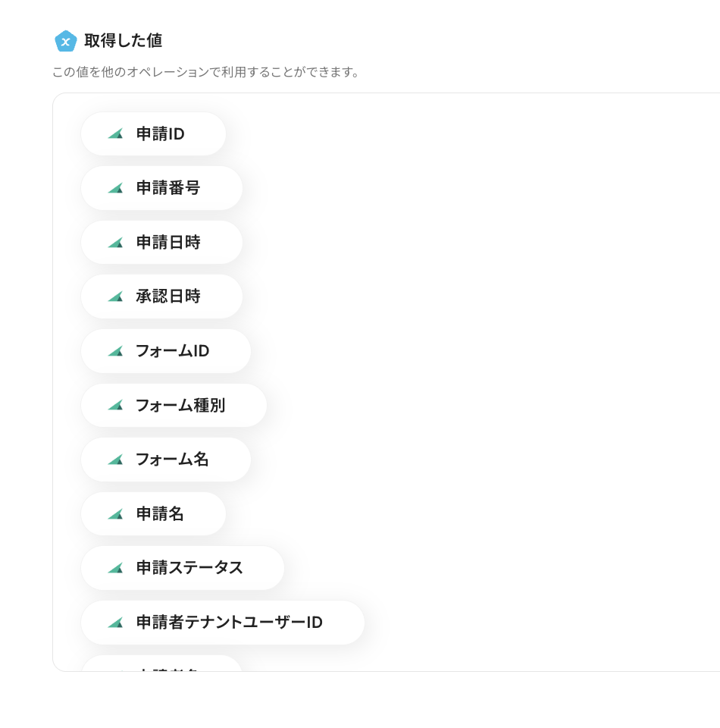The width and height of the screenshot is (720, 728).
Task: Select the 申請ID value chip
Action: pyautogui.click(x=160, y=134)
